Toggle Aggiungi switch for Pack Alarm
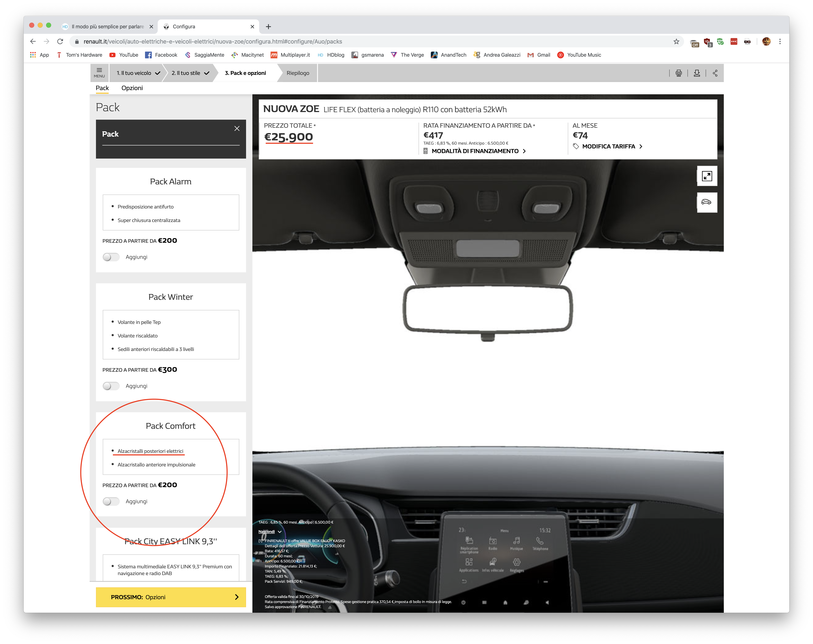This screenshot has height=644, width=813. point(111,257)
